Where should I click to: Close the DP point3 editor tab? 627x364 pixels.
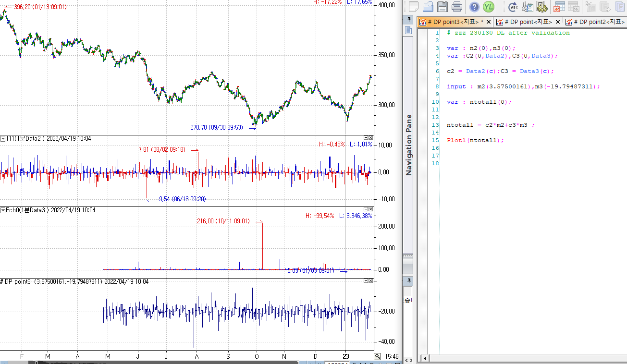tap(489, 22)
